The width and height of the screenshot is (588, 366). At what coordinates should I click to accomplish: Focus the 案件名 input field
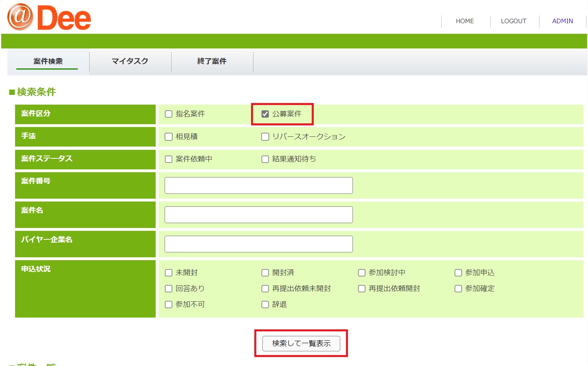coord(258,215)
